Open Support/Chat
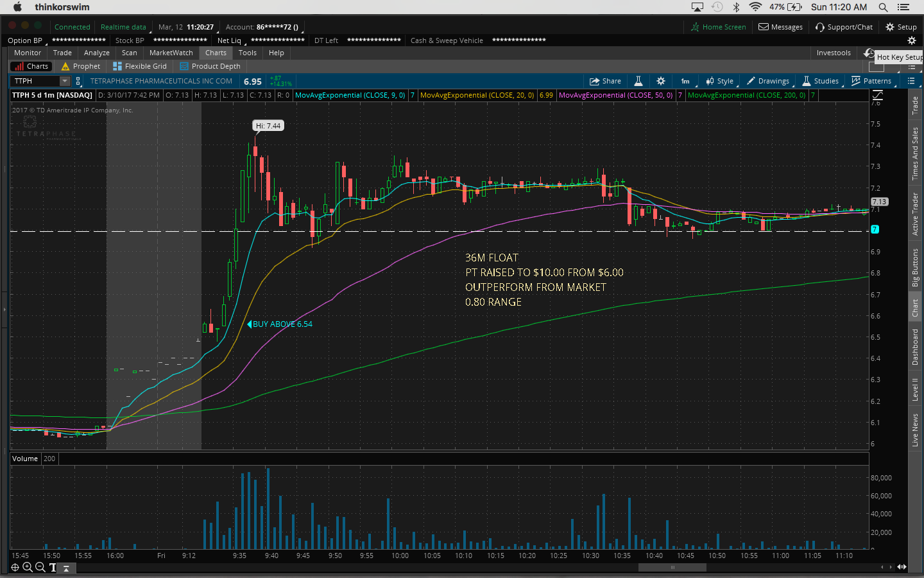The height and width of the screenshot is (578, 924). click(844, 27)
